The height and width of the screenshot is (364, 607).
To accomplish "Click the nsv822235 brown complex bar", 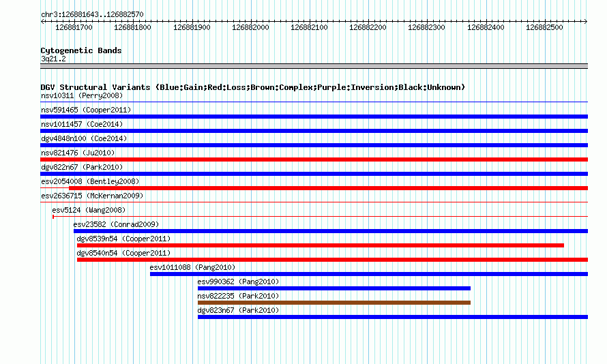I will click(x=334, y=303).
